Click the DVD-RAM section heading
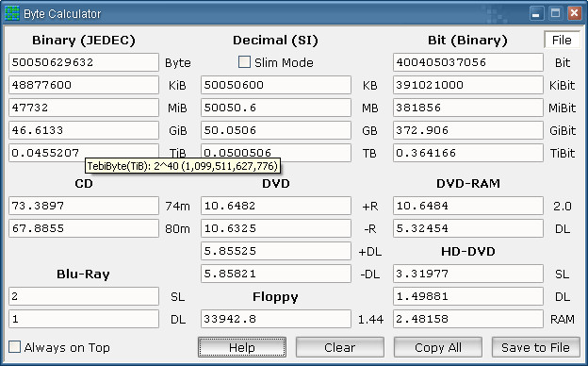The width and height of the screenshot is (588, 366). point(468,183)
